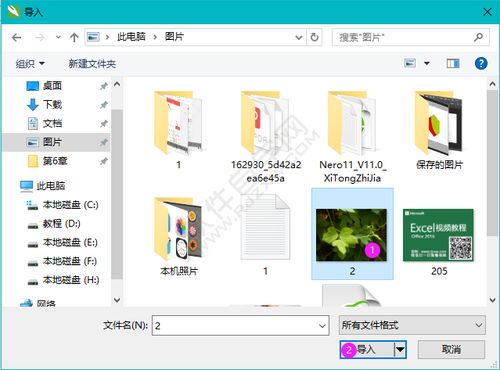Open 本地磁盘 (E:) drive
Viewport: 500px width, 370px height.
click(x=70, y=242)
